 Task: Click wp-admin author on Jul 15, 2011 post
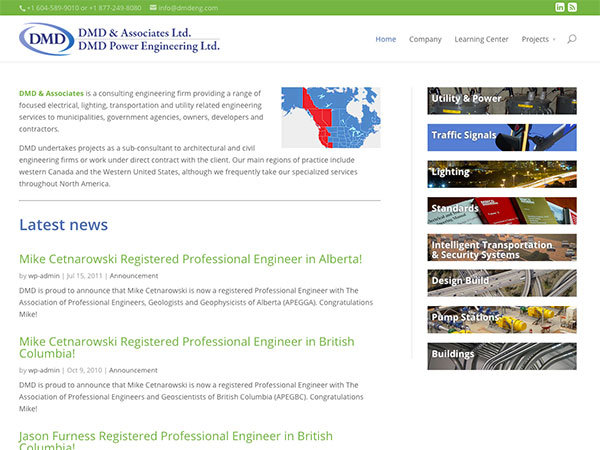click(x=44, y=276)
